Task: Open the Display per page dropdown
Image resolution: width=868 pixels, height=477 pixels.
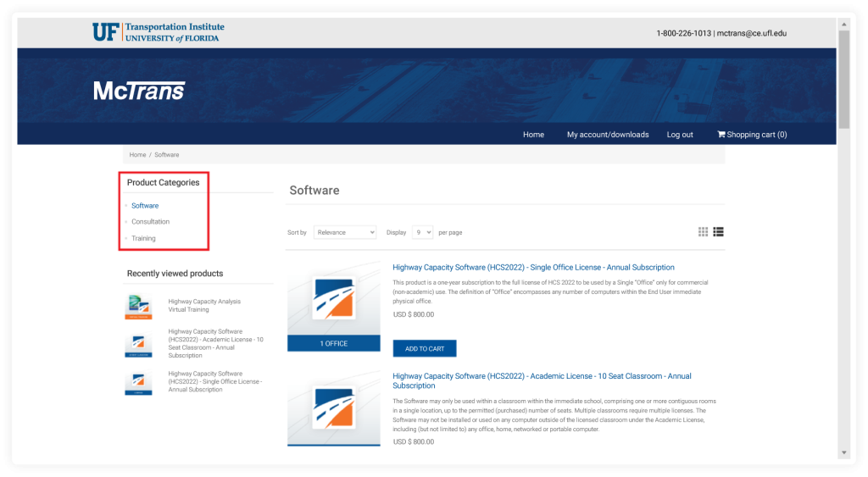Action: coord(422,232)
